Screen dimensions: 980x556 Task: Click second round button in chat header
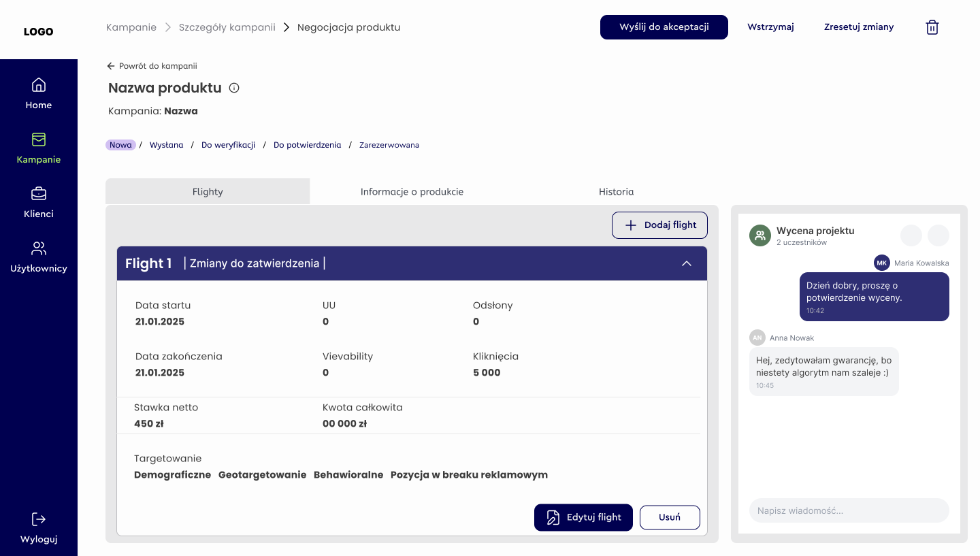click(x=938, y=235)
